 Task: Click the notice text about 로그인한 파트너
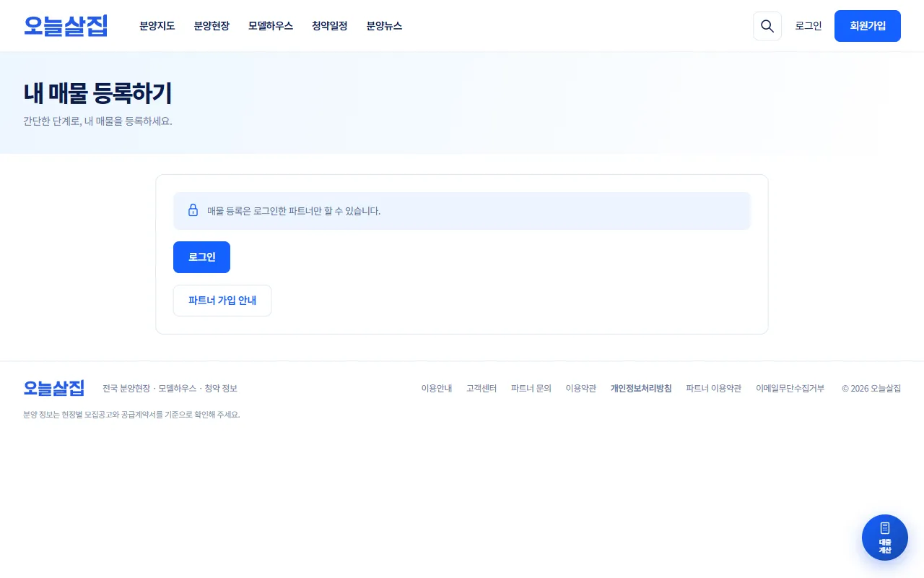point(294,211)
